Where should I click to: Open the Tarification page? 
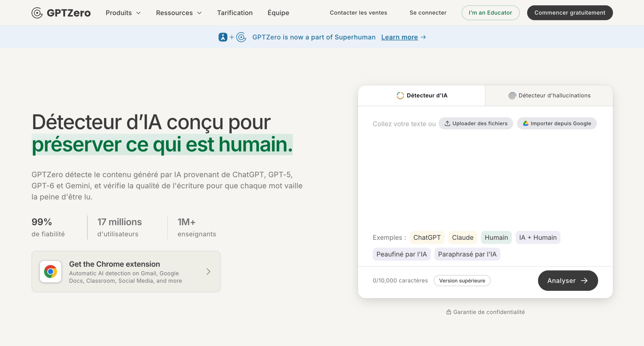(x=235, y=13)
